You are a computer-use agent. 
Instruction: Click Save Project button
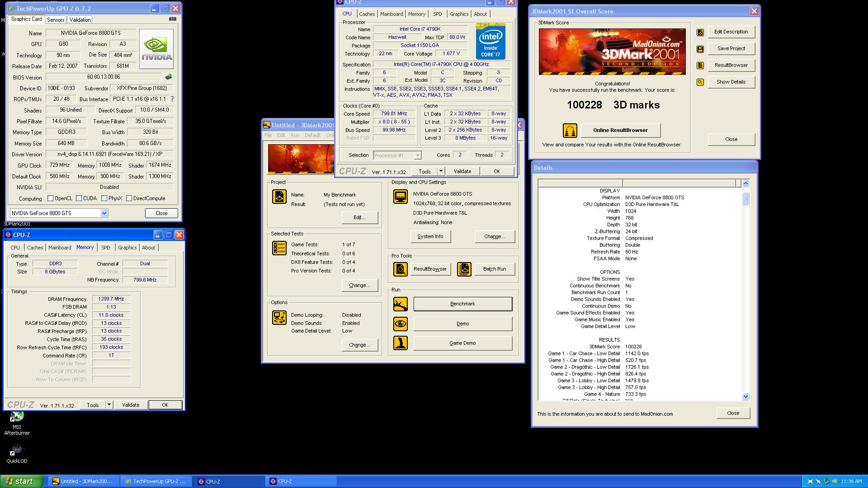pyautogui.click(x=731, y=49)
